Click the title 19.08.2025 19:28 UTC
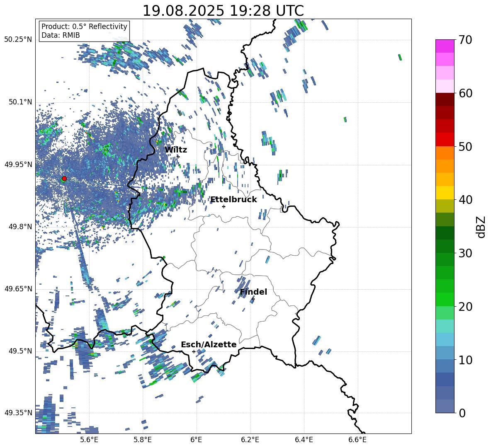This screenshot has width=491, height=448. click(x=223, y=11)
